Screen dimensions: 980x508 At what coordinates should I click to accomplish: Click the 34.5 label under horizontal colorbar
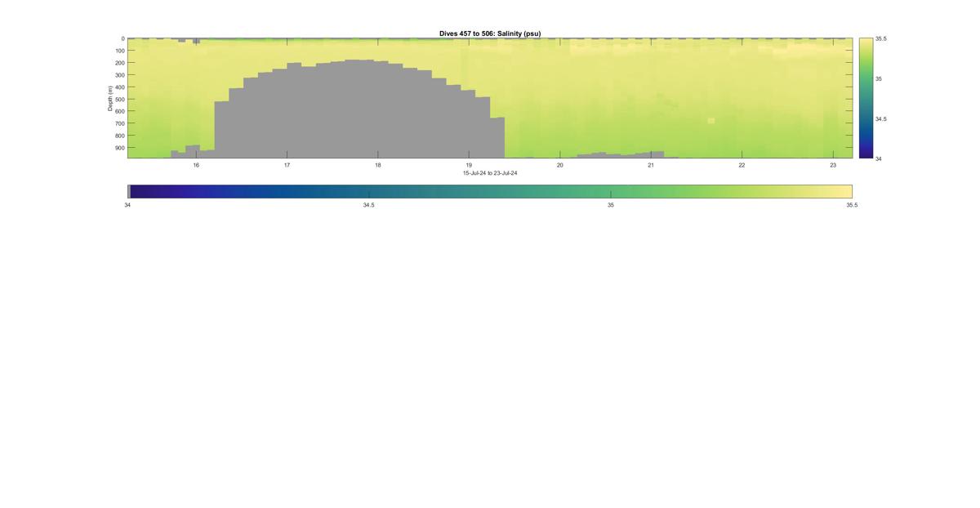(x=369, y=205)
